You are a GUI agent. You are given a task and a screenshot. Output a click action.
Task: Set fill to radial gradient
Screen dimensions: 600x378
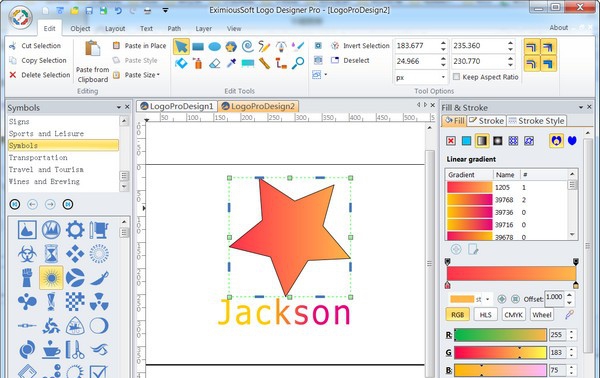tap(497, 141)
